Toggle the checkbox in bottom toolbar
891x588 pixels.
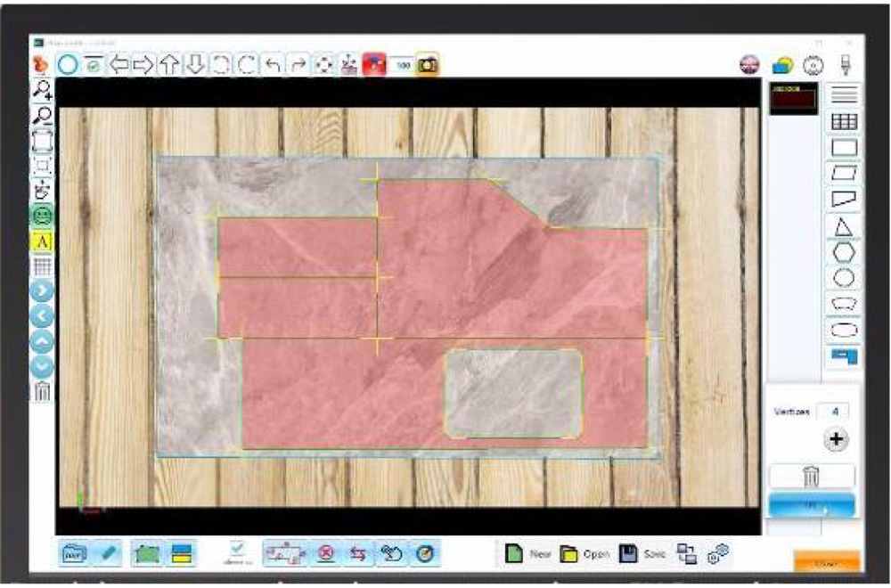[238, 548]
